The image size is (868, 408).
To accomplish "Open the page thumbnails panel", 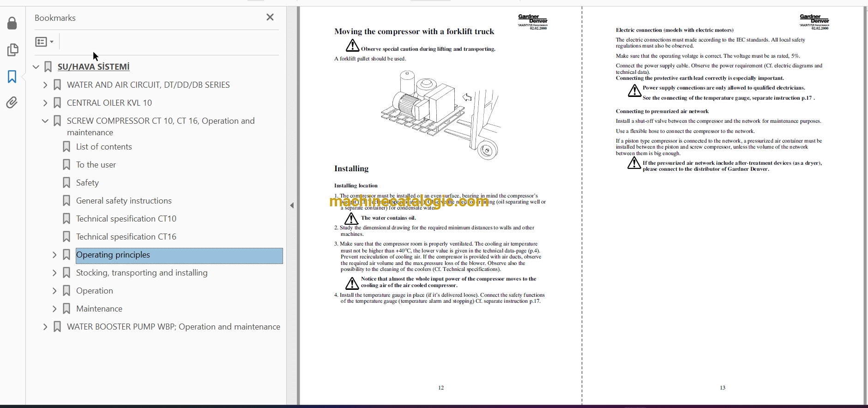I will click(12, 50).
